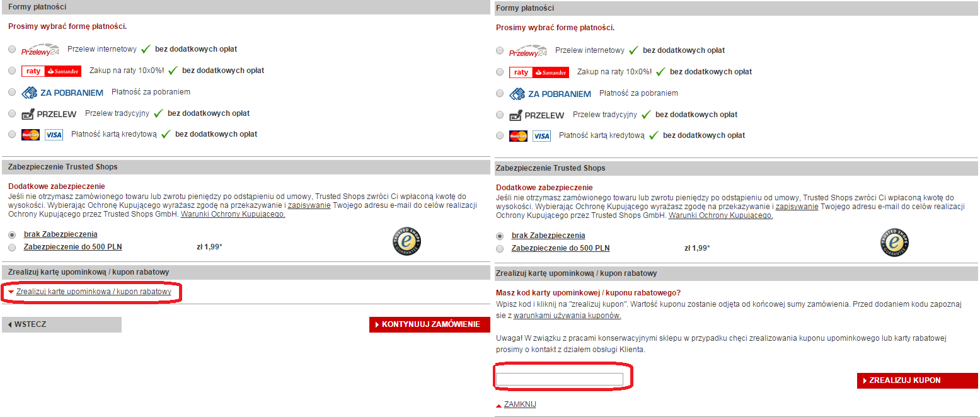Open zapisywanie link in left panel
This screenshot has height=417, width=980.
(309, 205)
